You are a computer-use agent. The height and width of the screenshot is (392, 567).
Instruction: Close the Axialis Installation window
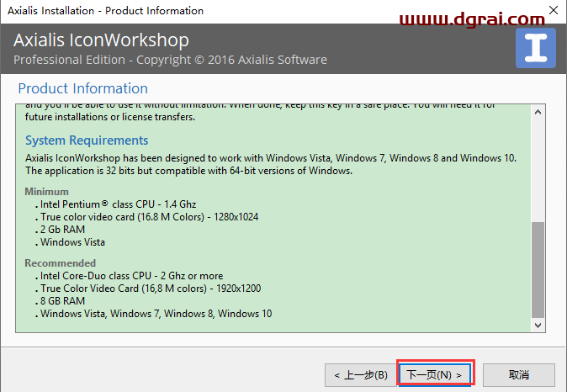[x=554, y=10]
